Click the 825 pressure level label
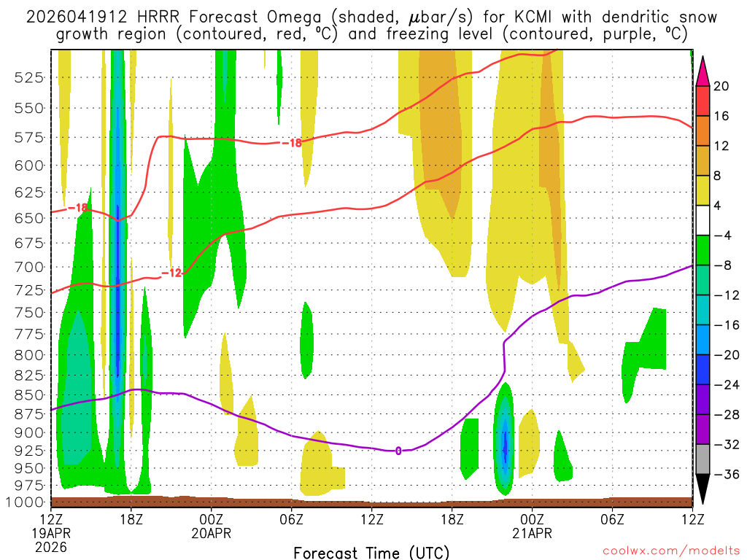Screen dimensions: 747x560 (29, 376)
